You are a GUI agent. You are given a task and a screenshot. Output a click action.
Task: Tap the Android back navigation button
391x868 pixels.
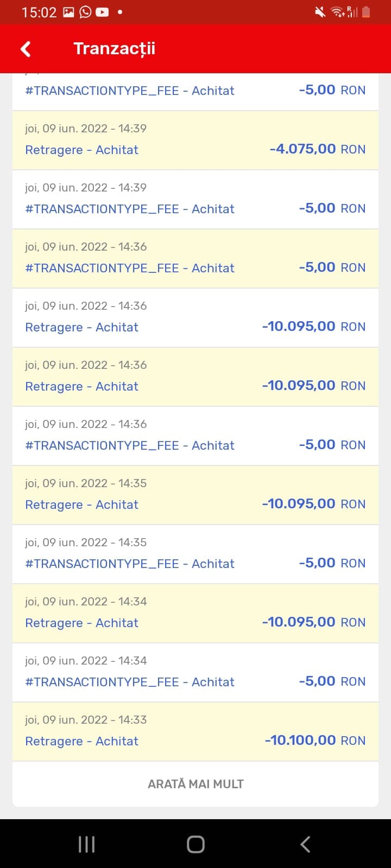pyautogui.click(x=305, y=844)
